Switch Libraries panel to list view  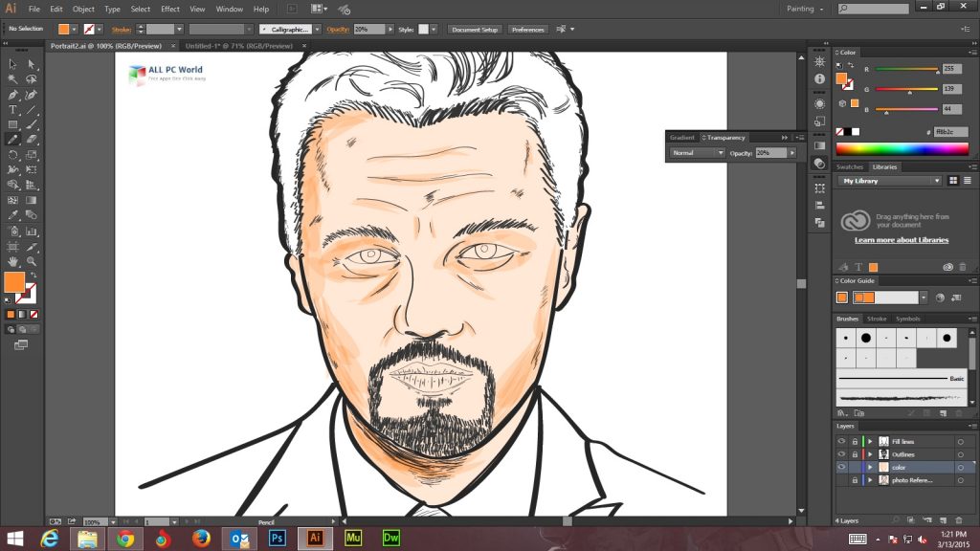click(968, 181)
